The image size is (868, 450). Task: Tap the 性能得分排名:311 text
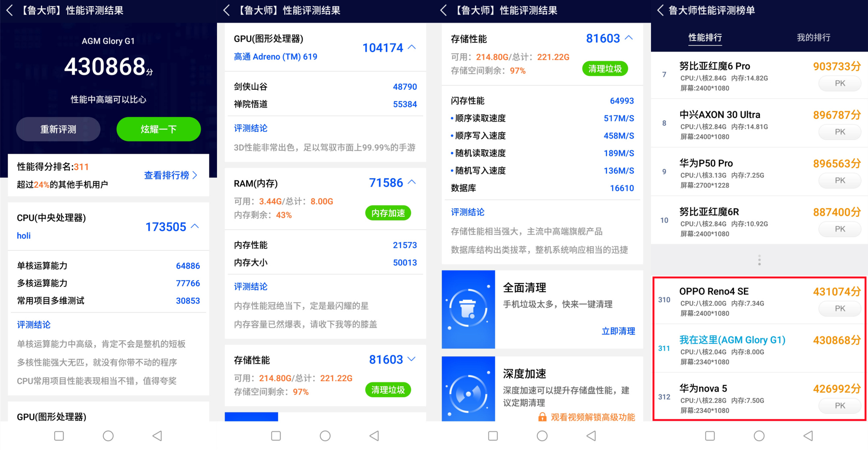53,167
